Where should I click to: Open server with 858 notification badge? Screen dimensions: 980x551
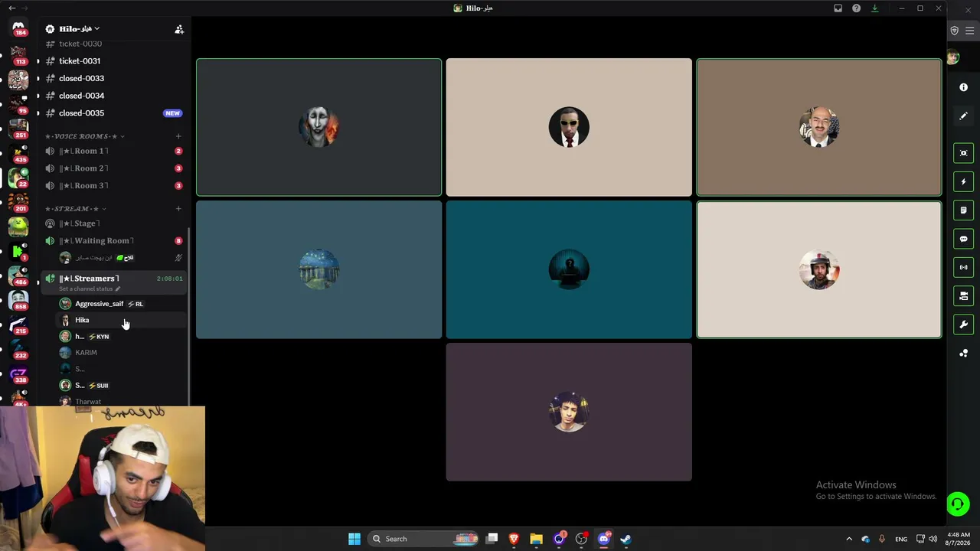point(18,300)
